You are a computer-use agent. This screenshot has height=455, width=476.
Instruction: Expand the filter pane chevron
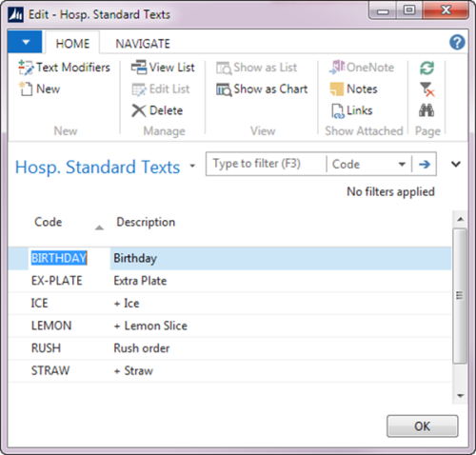click(456, 164)
